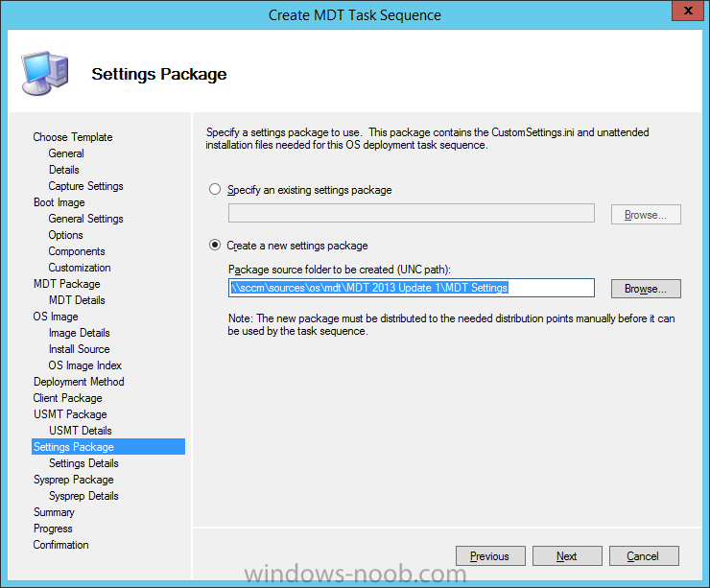Click the computer wizard icon in header
This screenshot has height=588, width=710.
45,73
